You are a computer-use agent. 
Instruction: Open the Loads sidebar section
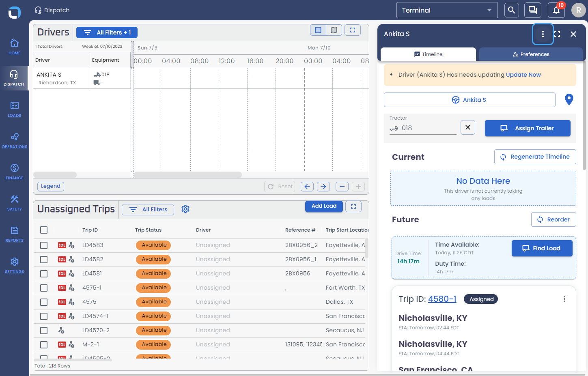(x=14, y=109)
